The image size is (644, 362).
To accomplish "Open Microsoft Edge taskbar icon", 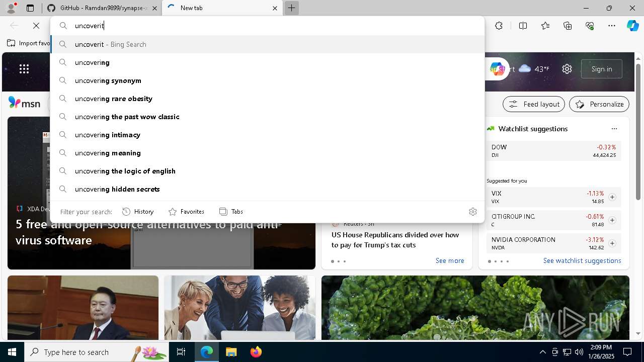I will (207, 352).
